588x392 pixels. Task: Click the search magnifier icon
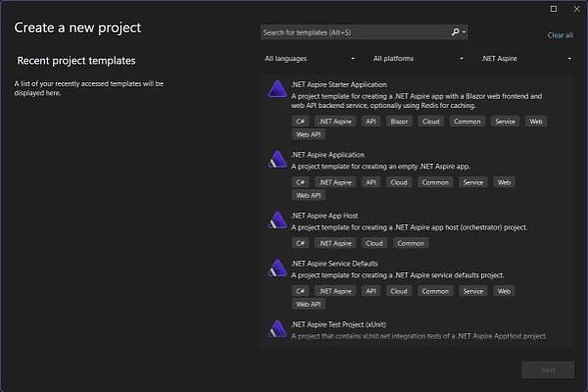(x=455, y=32)
